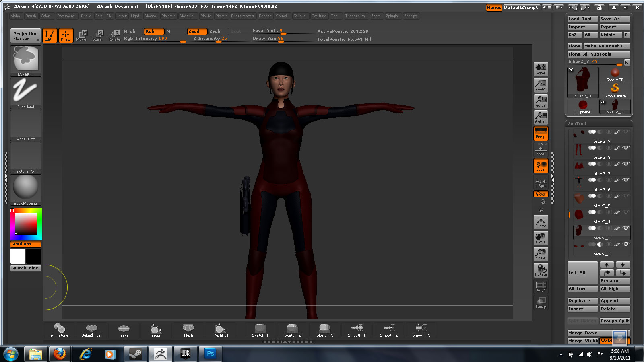
Task: Open the Texture Off selector
Action: coord(26,158)
